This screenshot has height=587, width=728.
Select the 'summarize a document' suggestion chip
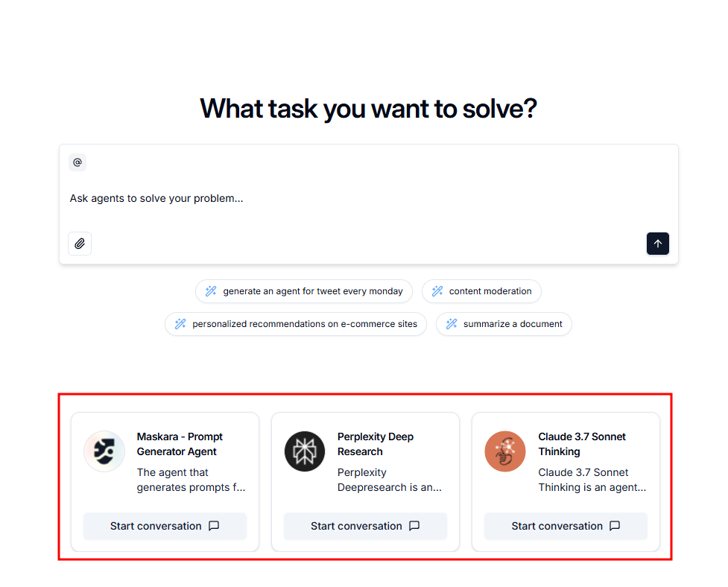point(504,324)
